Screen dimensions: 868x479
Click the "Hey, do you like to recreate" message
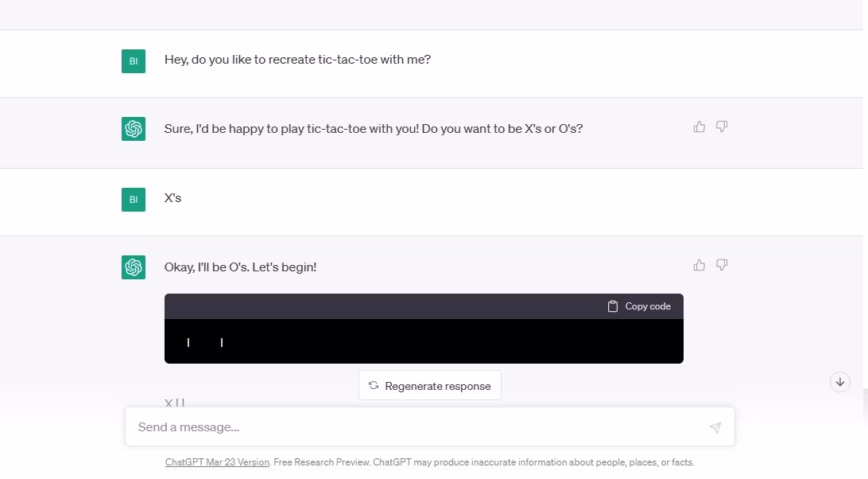(x=297, y=60)
